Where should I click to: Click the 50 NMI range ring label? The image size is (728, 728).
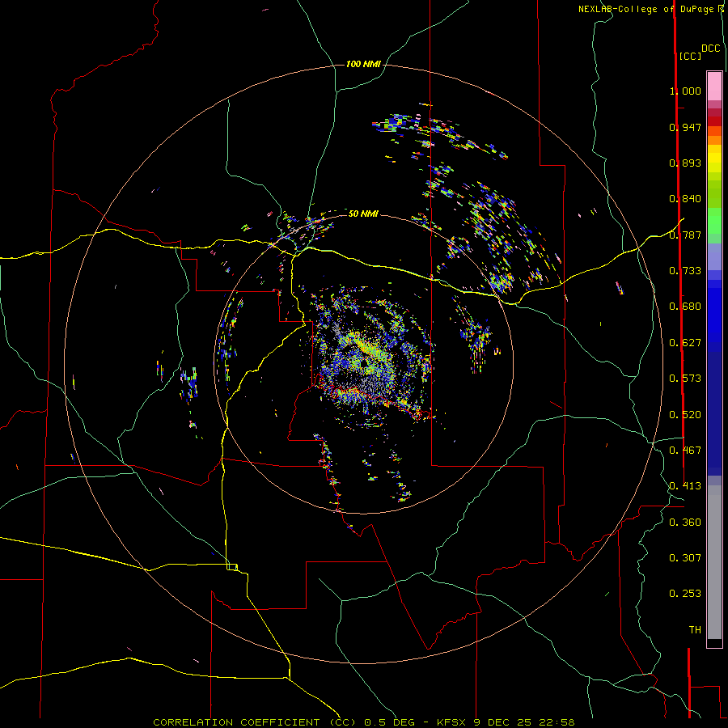coord(363,214)
